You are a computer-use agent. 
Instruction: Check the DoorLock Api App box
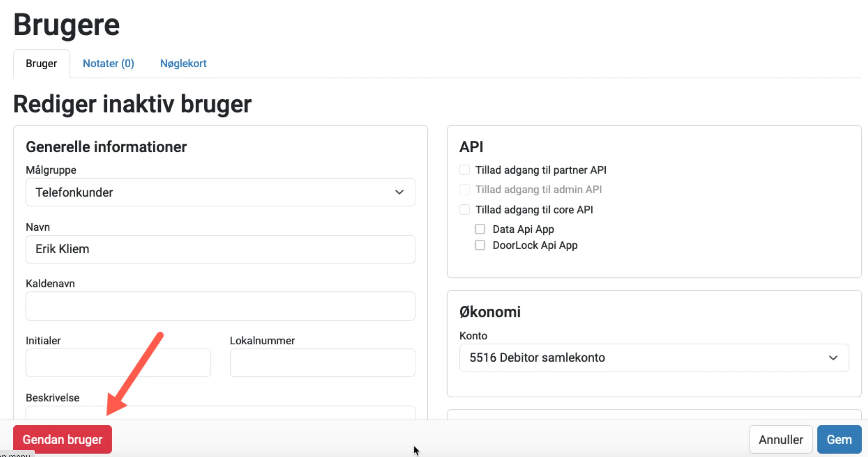coord(480,245)
